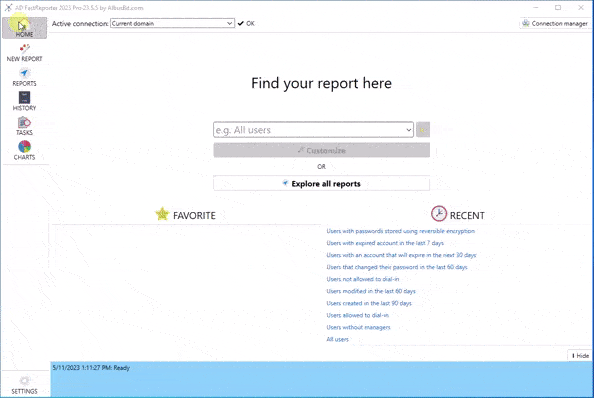594x398 pixels.
Task: Open 'Users with expired account in the last 7 days'
Action: click(x=385, y=243)
